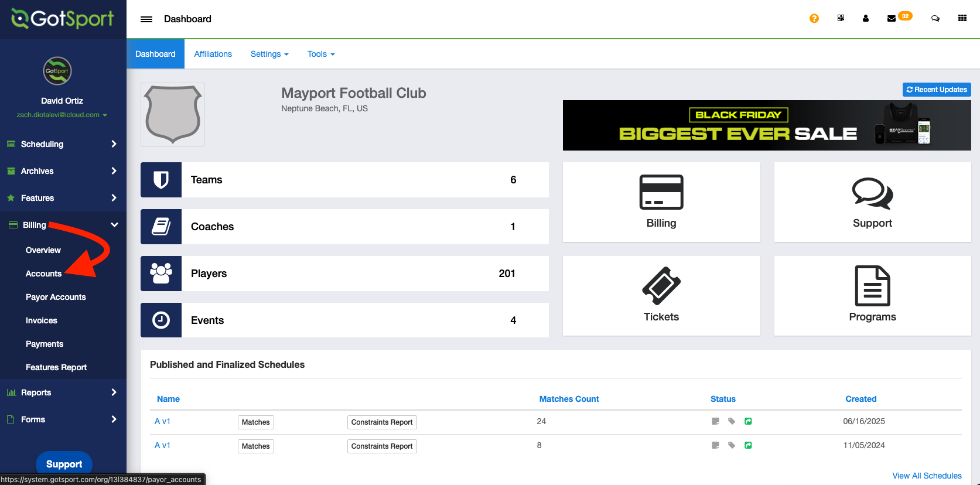The width and height of the screenshot is (980, 485).
Task: Open the QR code icon in header
Action: click(841, 18)
